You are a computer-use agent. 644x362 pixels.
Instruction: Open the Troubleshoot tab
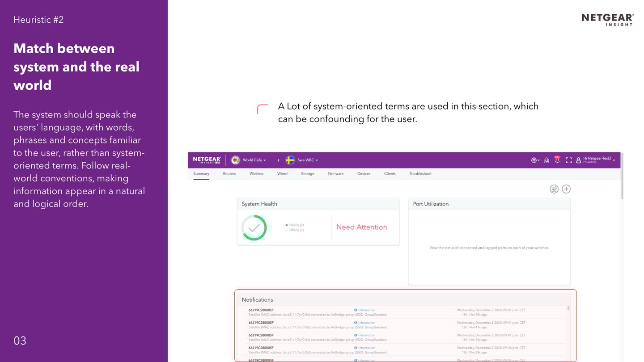click(x=420, y=173)
